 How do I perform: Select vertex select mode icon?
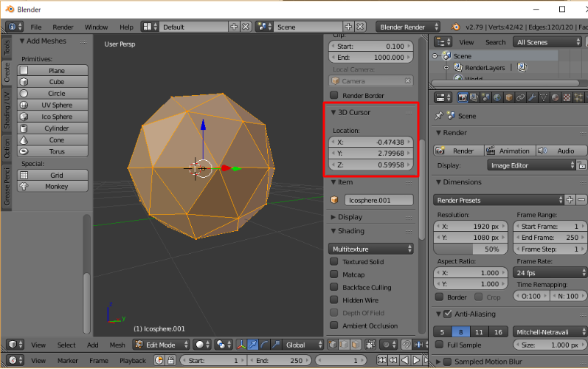tap(333, 345)
